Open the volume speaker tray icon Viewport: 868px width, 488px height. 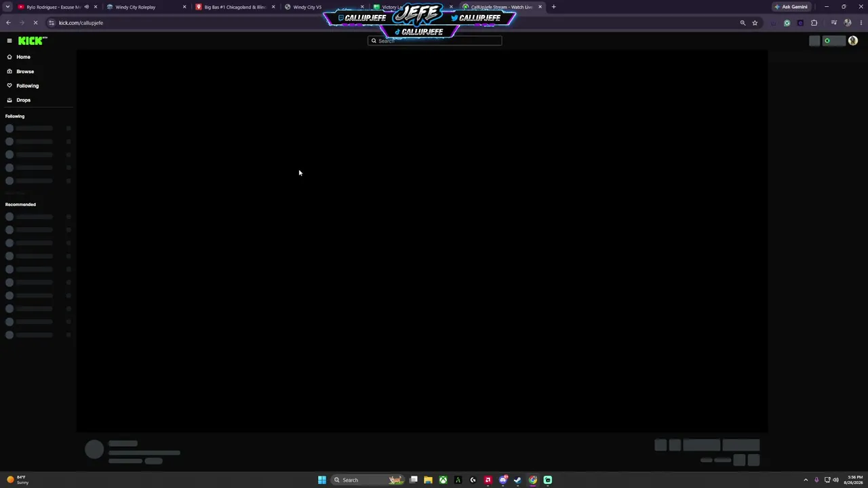(835, 480)
